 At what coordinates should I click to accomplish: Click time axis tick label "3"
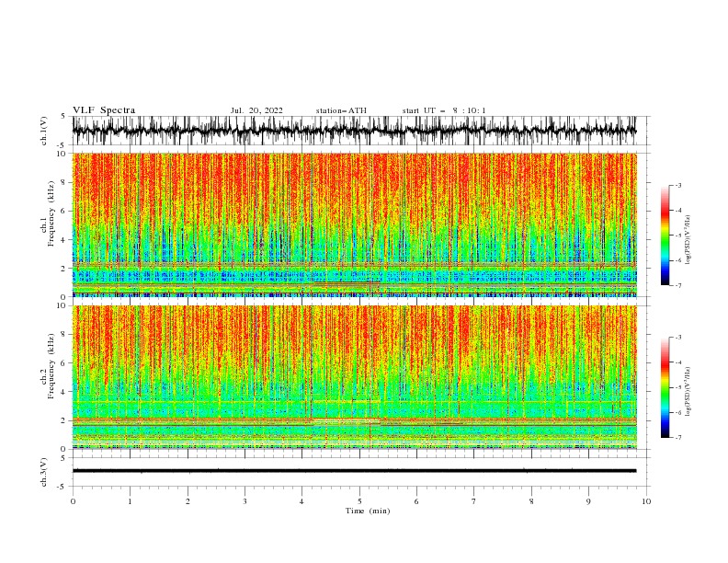[x=245, y=501]
